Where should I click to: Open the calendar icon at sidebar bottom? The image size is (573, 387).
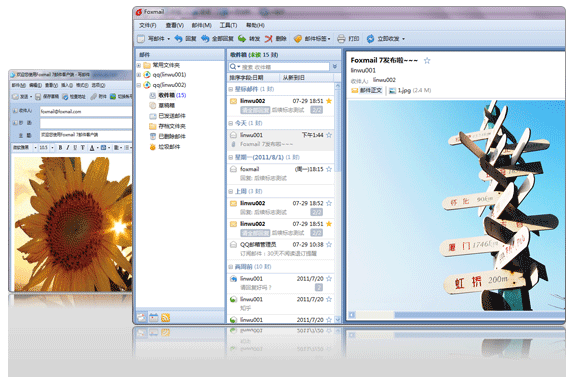click(153, 318)
